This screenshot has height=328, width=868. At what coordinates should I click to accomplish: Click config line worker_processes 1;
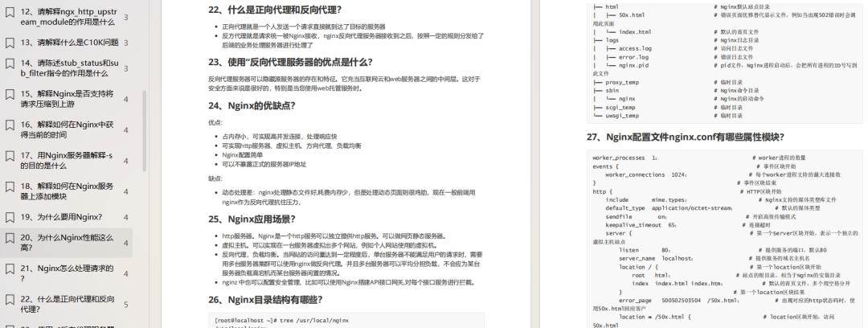pos(624,158)
